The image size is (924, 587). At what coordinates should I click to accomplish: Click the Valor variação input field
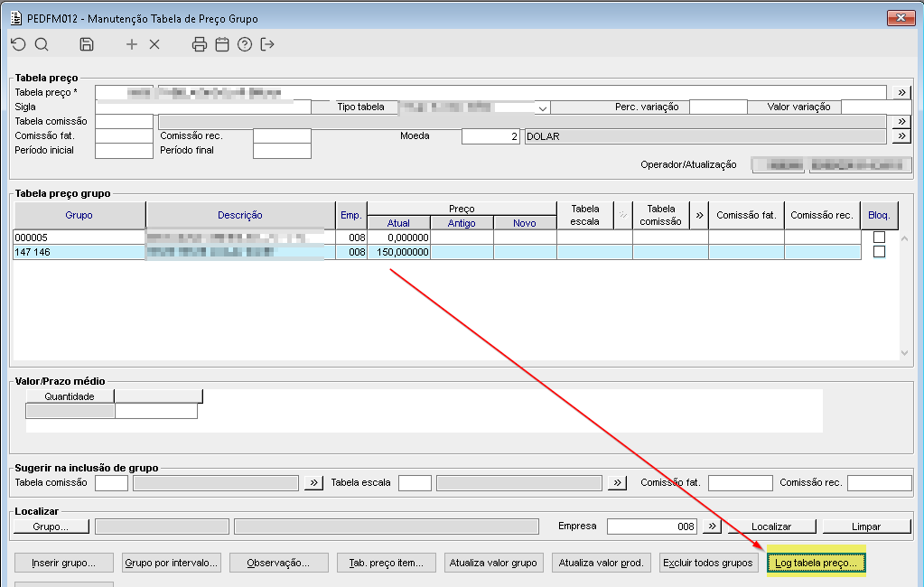point(876,107)
